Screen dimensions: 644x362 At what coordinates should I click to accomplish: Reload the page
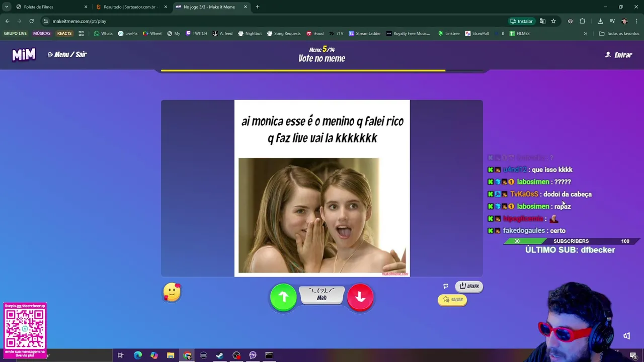[x=31, y=21]
